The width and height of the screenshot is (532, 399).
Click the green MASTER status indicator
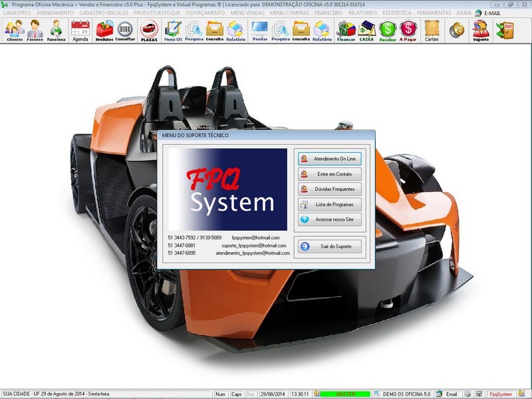tap(345, 394)
